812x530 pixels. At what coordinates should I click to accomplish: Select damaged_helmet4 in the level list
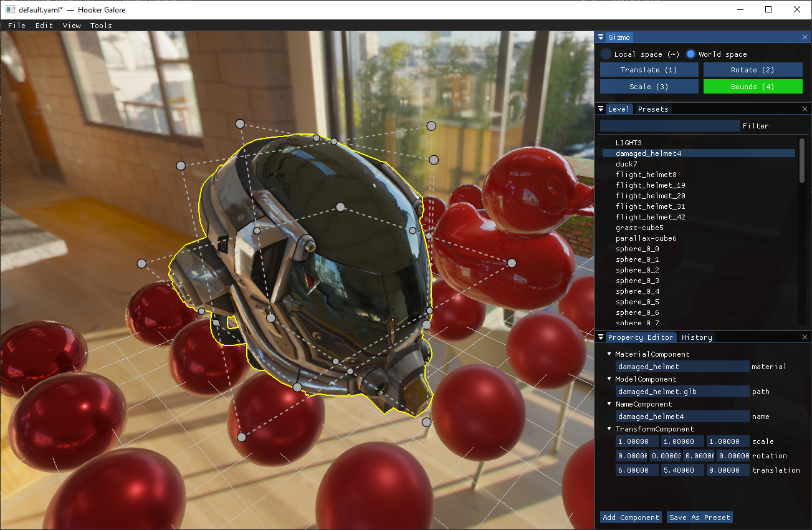click(x=699, y=153)
